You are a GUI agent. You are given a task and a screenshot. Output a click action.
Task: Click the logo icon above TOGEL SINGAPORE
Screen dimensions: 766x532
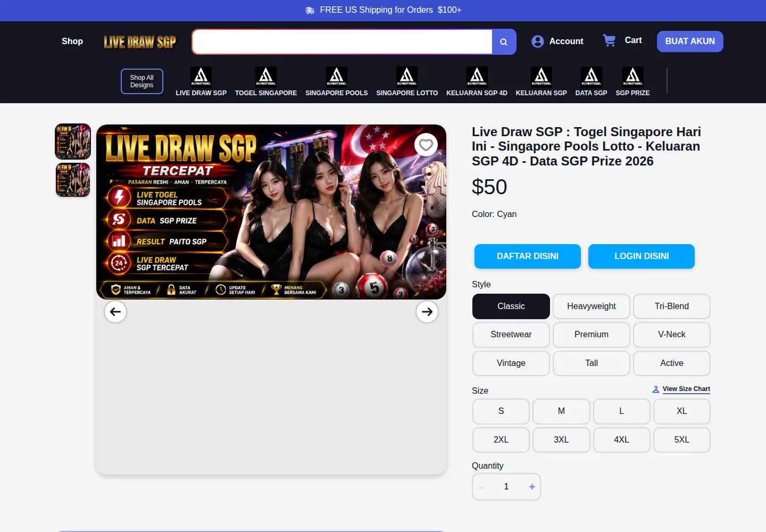point(266,77)
